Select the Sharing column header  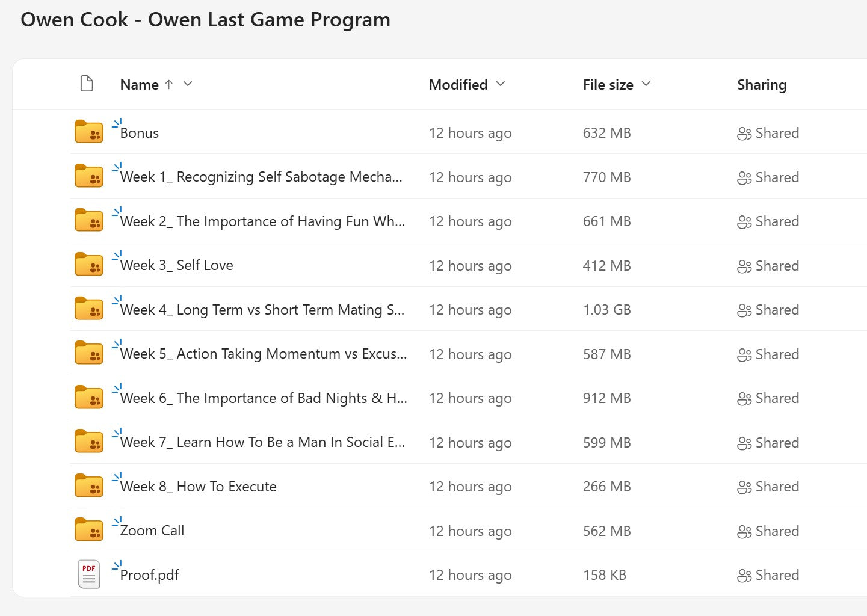click(762, 84)
